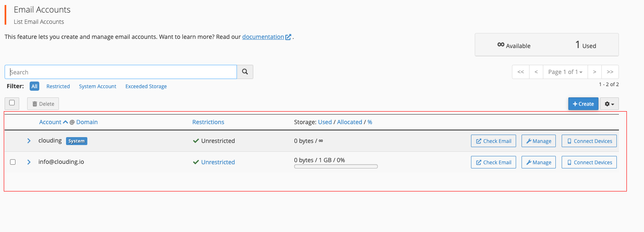Viewport: 644px width, 232px height.
Task: Focus the Search input field
Action: (121, 72)
